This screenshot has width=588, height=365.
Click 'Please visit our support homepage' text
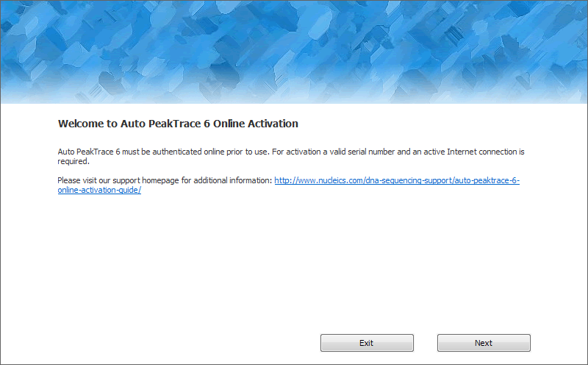pyautogui.click(x=165, y=180)
